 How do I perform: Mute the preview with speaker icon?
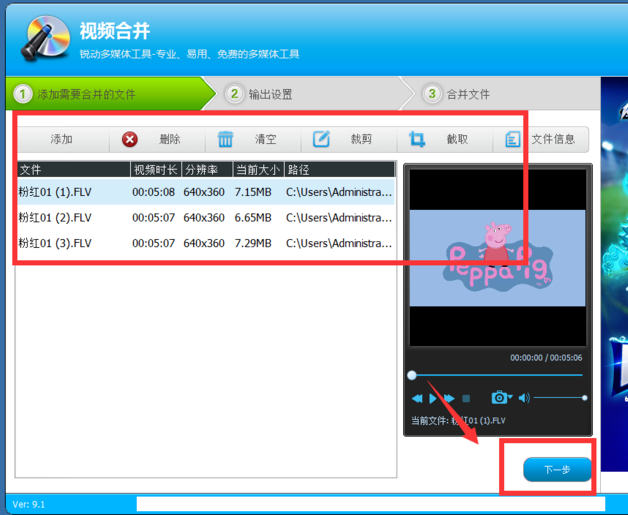point(524,398)
